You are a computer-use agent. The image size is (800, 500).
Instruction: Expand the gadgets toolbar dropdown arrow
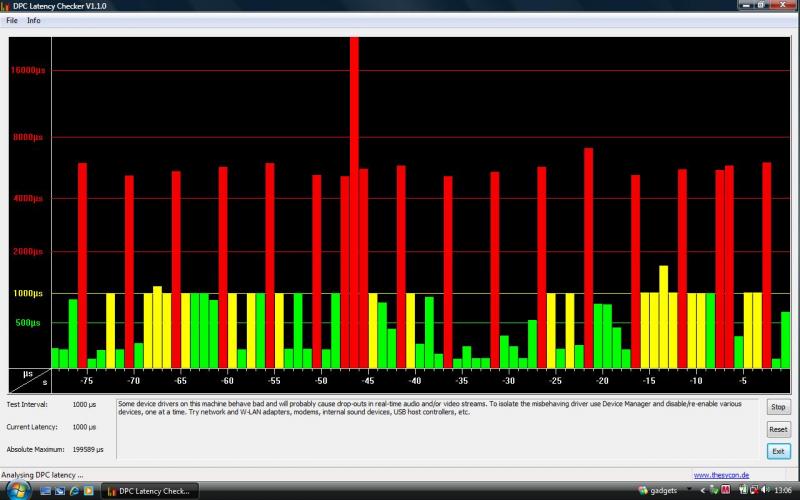pos(690,491)
